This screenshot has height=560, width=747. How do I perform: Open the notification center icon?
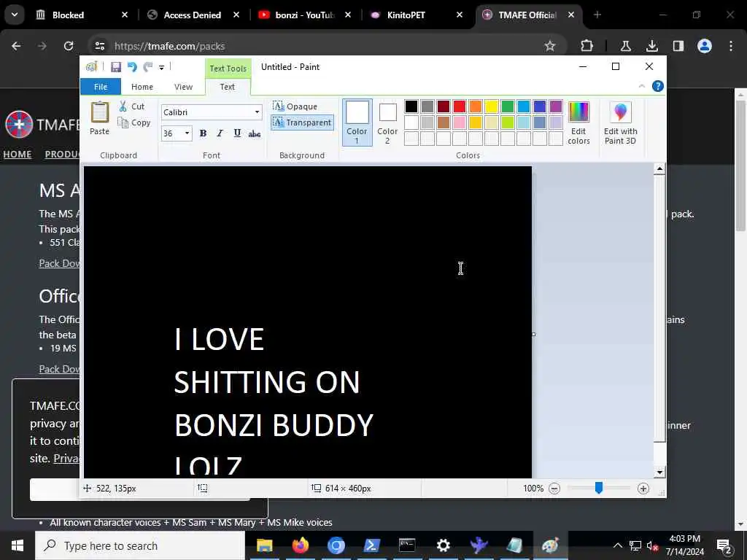pos(724,545)
